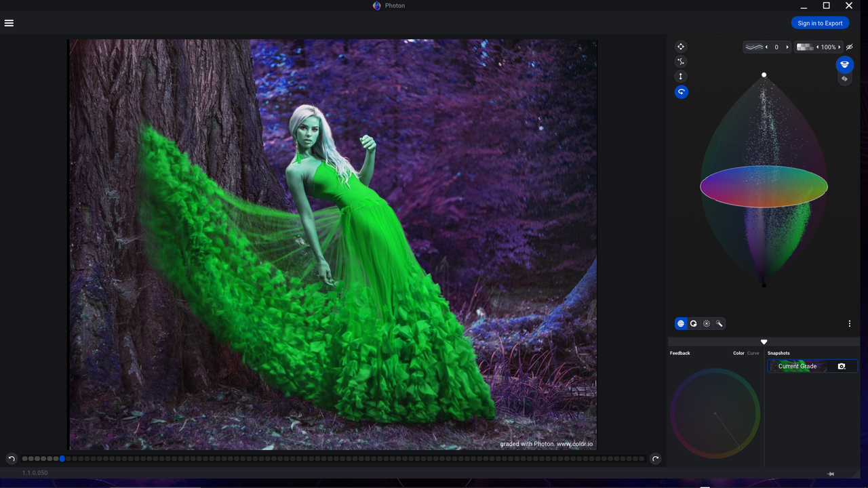Open the three-dot options menu

(850, 324)
